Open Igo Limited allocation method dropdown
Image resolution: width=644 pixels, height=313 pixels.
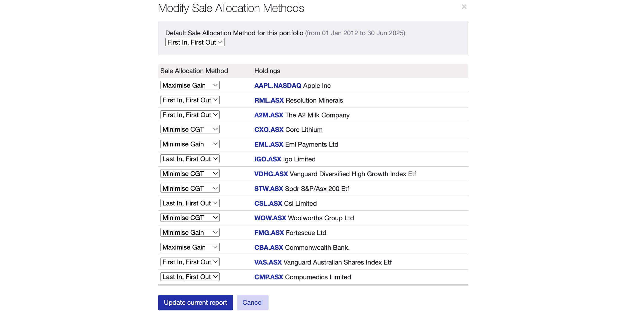click(x=190, y=159)
